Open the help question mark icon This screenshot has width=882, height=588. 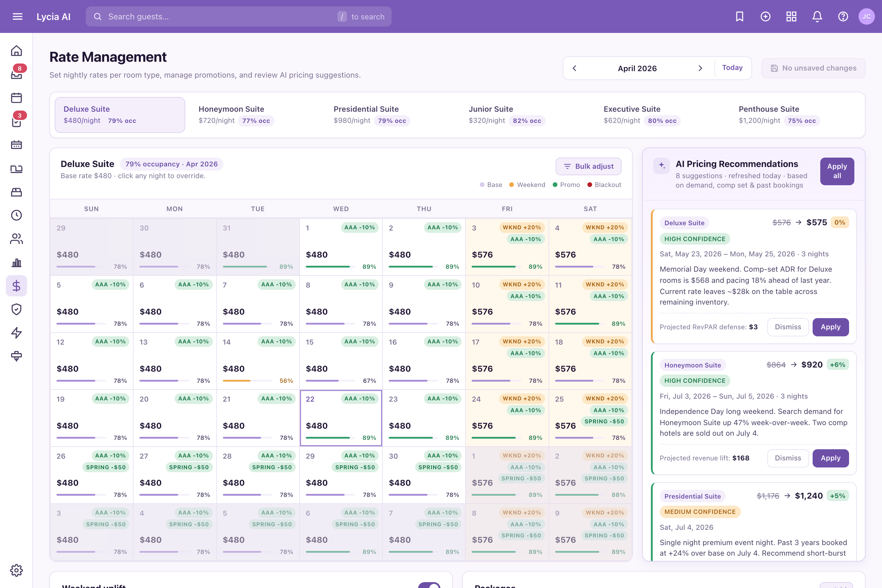pyautogui.click(x=843, y=16)
